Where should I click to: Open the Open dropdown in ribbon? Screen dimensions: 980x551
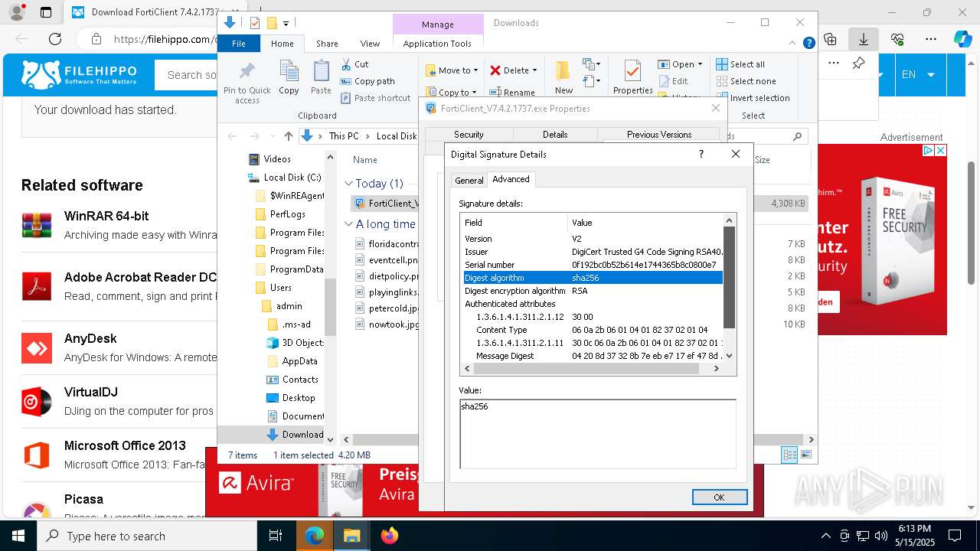[x=680, y=64]
